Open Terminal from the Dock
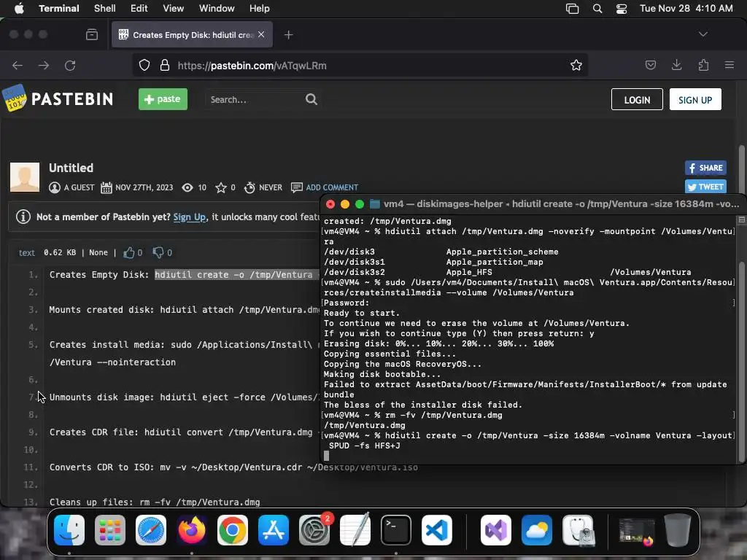Viewport: 747px width, 560px height. coord(396,530)
